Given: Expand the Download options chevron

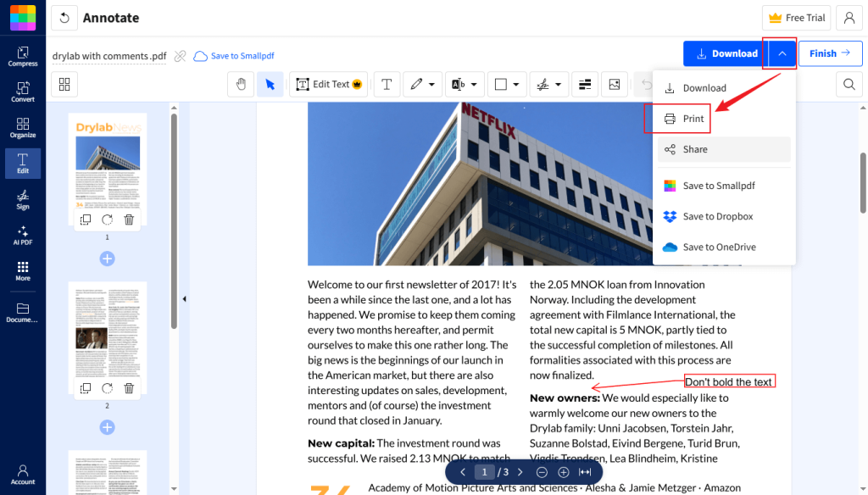Looking at the screenshot, I should pos(779,53).
